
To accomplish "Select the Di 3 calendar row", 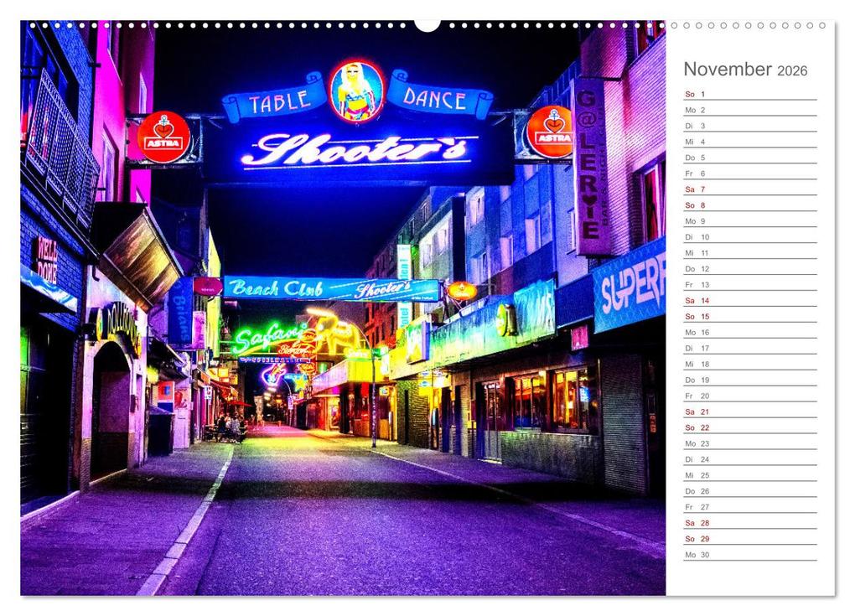I will coord(749,126).
